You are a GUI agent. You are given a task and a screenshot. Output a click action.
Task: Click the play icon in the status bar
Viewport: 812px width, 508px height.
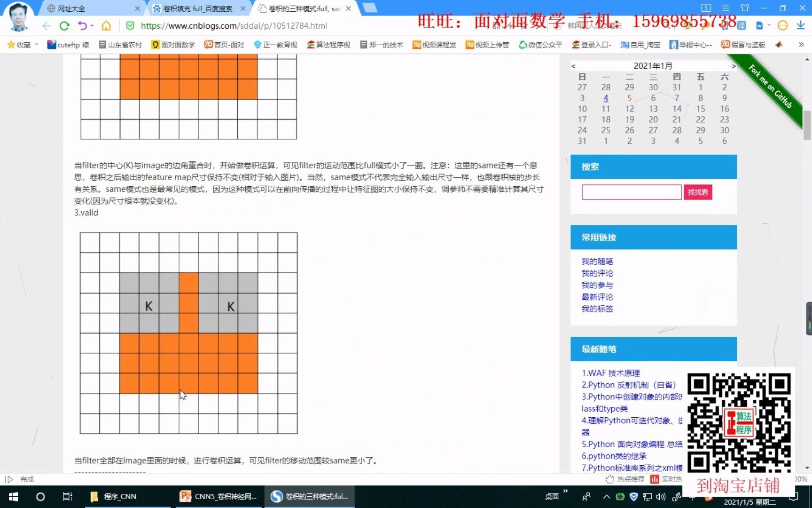click(8, 479)
